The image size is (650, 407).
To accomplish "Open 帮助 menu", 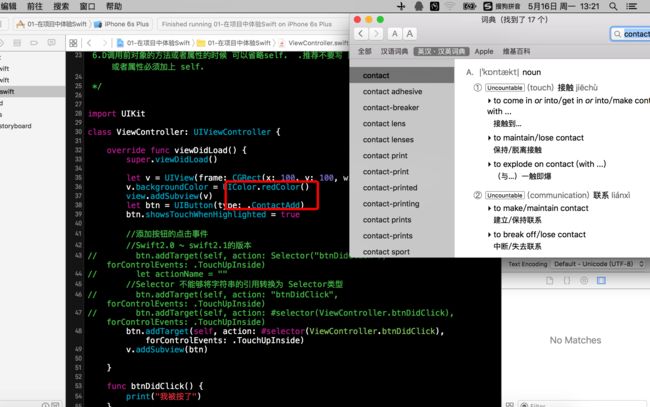I will coord(114,6).
